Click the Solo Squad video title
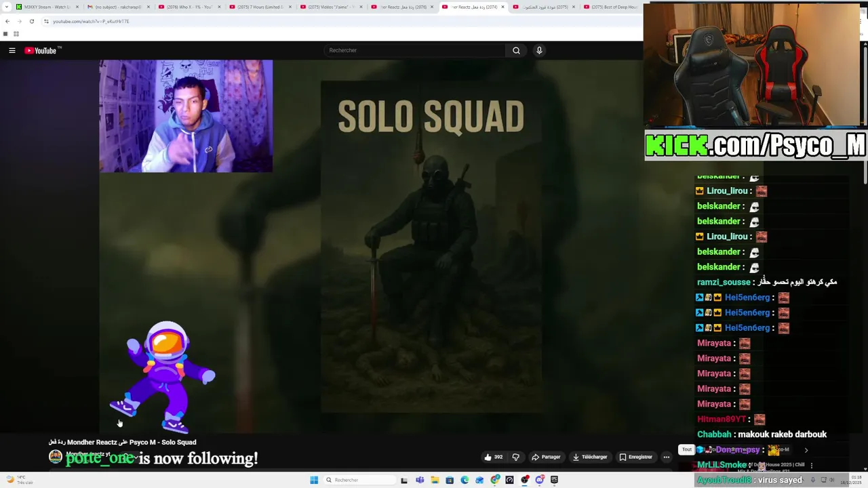Image resolution: width=868 pixels, height=488 pixels. 122,442
